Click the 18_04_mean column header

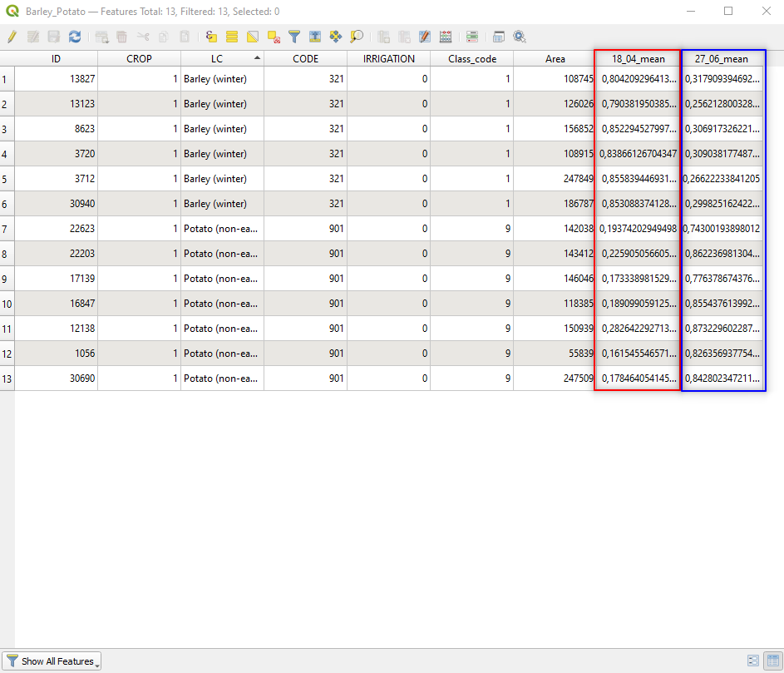click(638, 58)
